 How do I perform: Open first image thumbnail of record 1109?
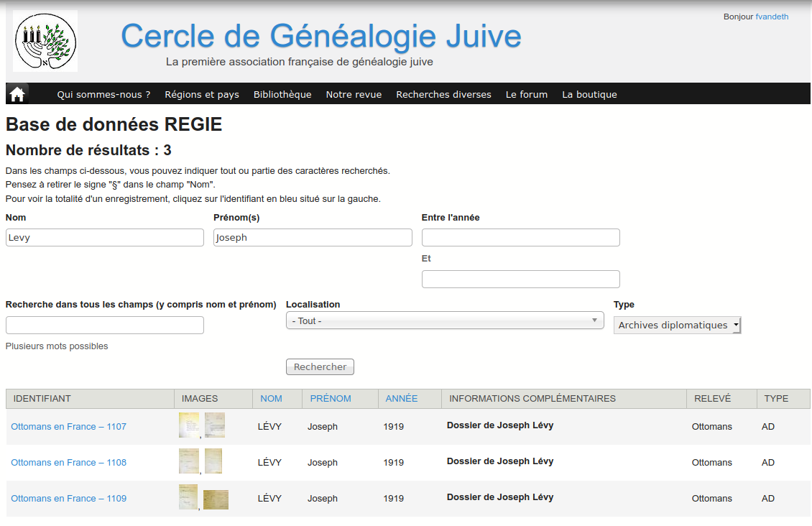point(188,497)
